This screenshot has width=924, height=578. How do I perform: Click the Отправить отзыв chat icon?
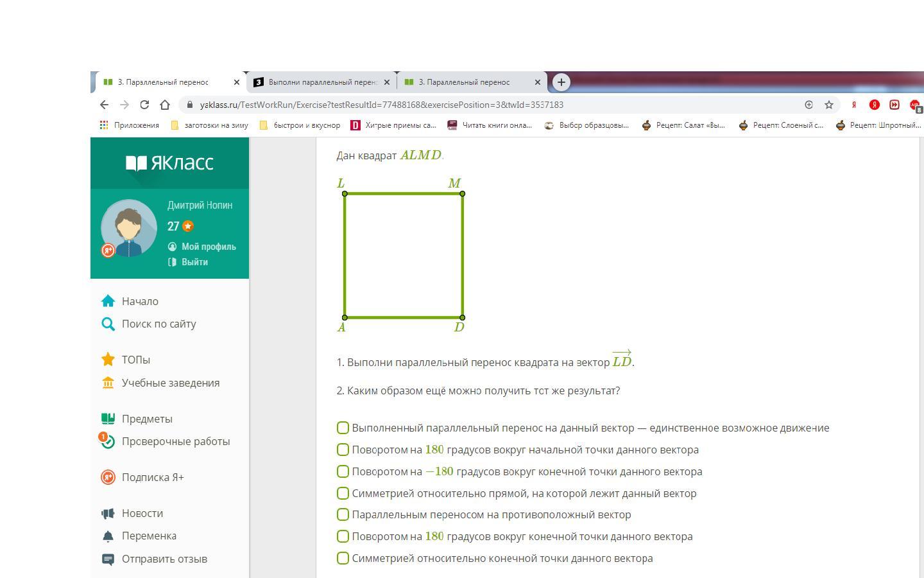pyautogui.click(x=108, y=559)
